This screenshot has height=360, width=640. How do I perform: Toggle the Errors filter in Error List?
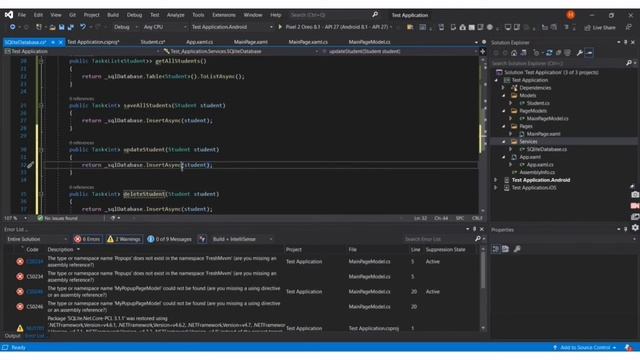[x=87, y=239]
